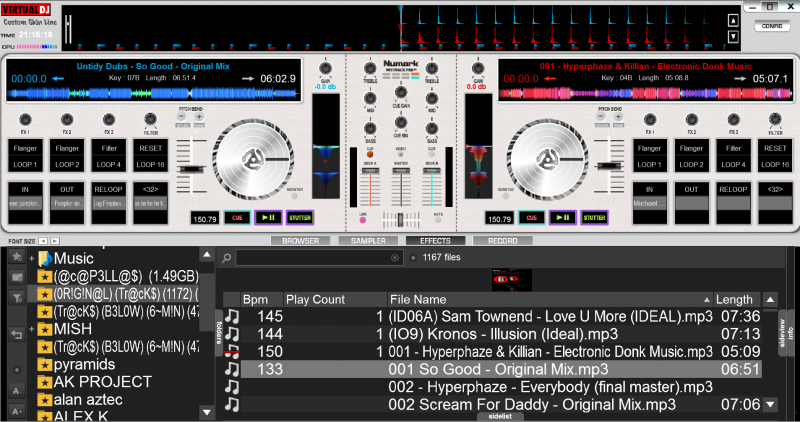This screenshot has width=800, height=422.
Task: Click the left deck FX 2 knob
Action: pyautogui.click(x=67, y=120)
